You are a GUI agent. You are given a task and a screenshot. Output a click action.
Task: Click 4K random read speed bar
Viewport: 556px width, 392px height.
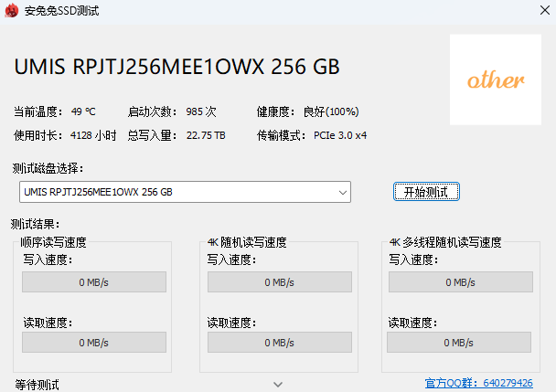point(280,343)
